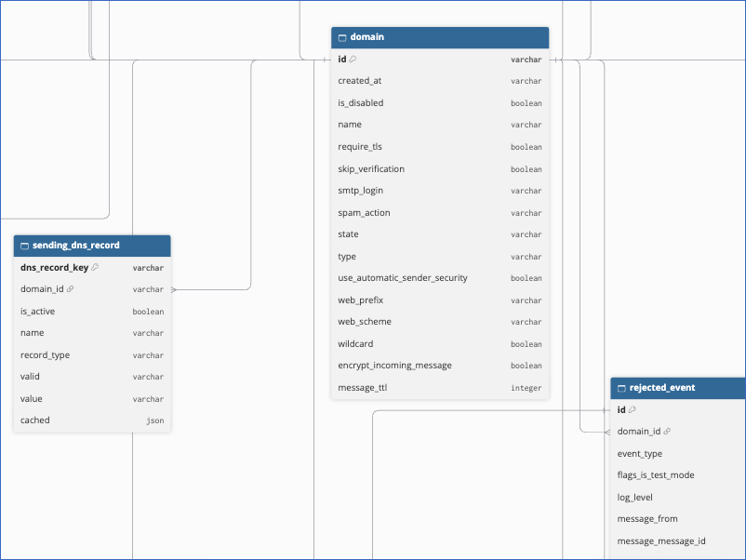Click the key icon beside dns_record_key
Image resolution: width=746 pixels, height=560 pixels.
(95, 267)
